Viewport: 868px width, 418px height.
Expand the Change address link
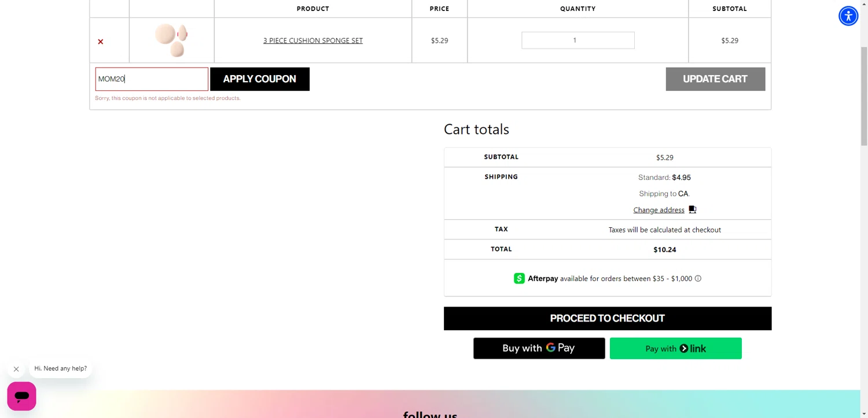click(x=659, y=210)
